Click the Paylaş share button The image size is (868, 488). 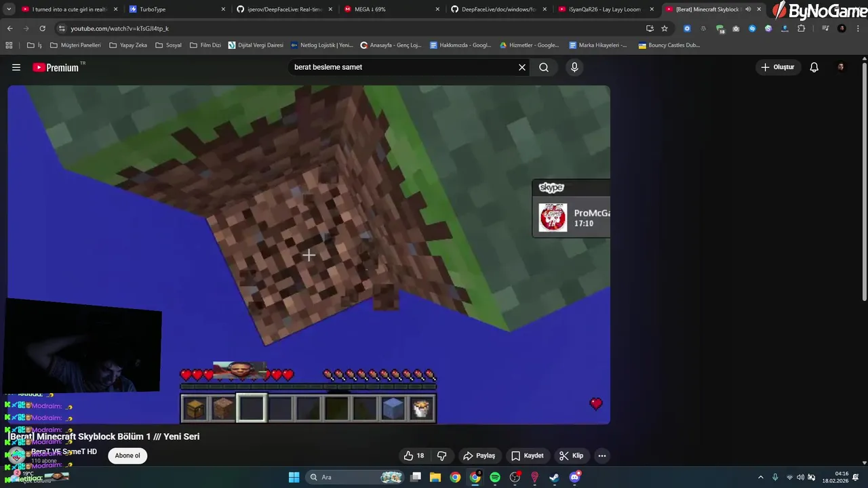479,455
